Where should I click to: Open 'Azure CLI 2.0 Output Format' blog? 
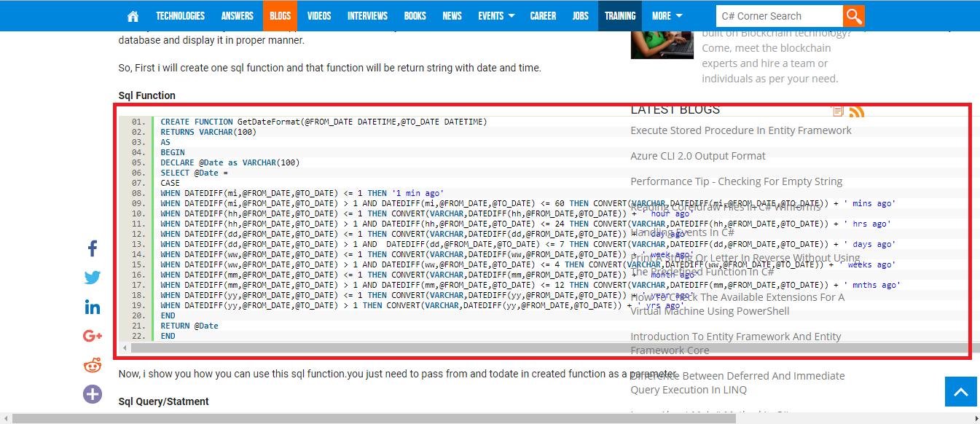point(698,156)
